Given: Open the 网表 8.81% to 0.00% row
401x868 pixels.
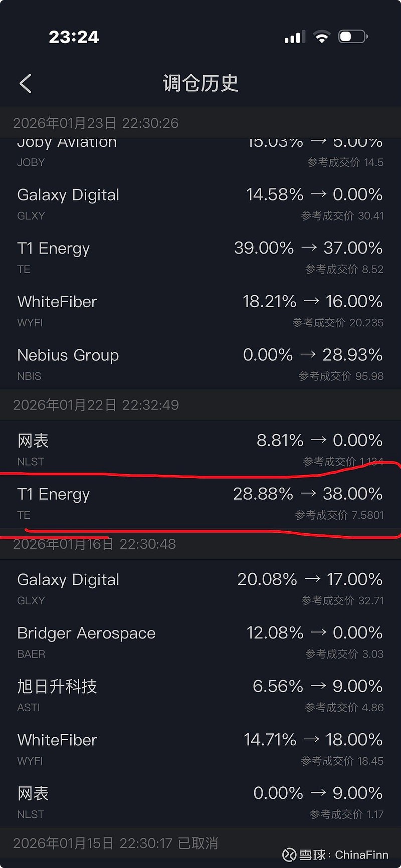Looking at the screenshot, I should point(200,450).
